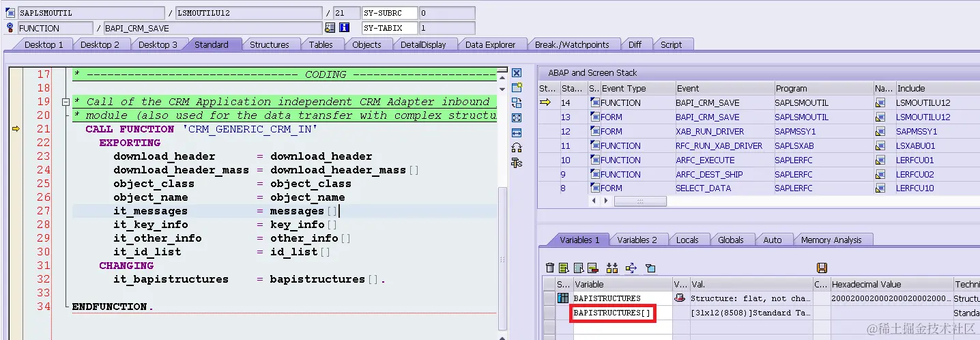
Task: Click the horizontal maximize tool icon
Action: coord(517,132)
